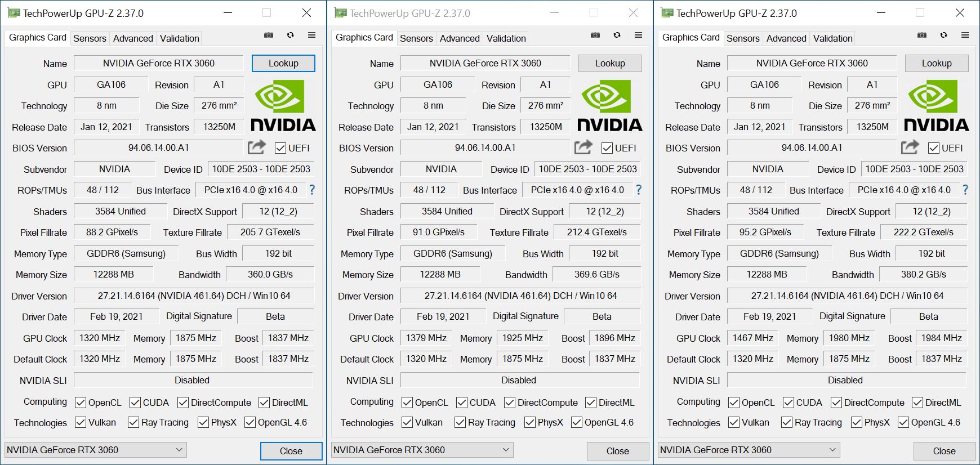Toggle DirectML checkbox in right window
980x465 pixels.
tap(917, 403)
